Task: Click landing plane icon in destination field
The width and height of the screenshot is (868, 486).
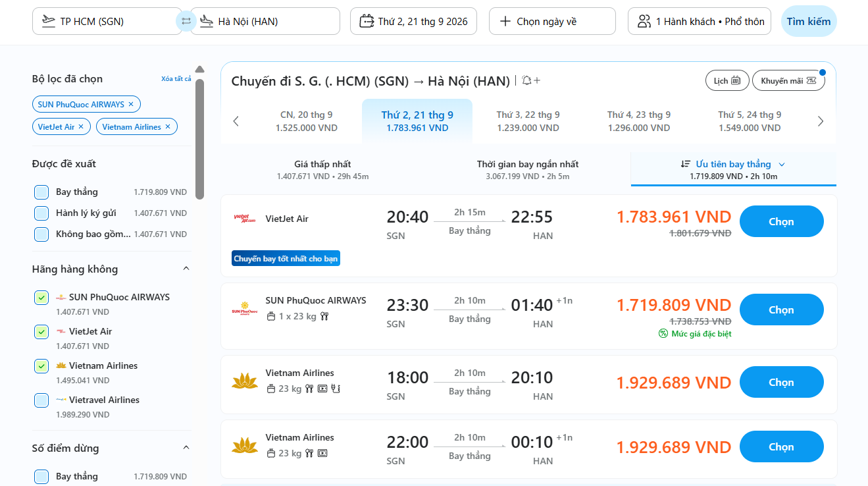Action: point(206,21)
